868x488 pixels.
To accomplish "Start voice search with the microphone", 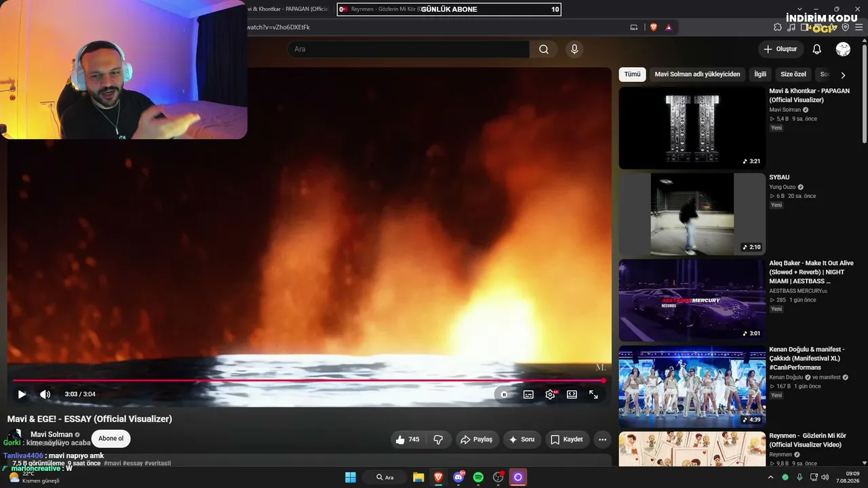I will pos(574,49).
